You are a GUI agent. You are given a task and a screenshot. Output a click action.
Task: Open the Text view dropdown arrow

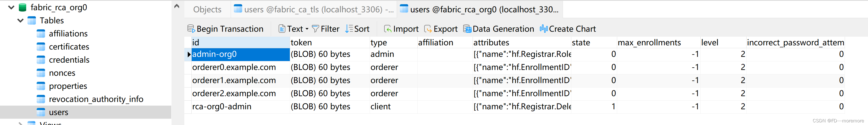pos(307,29)
